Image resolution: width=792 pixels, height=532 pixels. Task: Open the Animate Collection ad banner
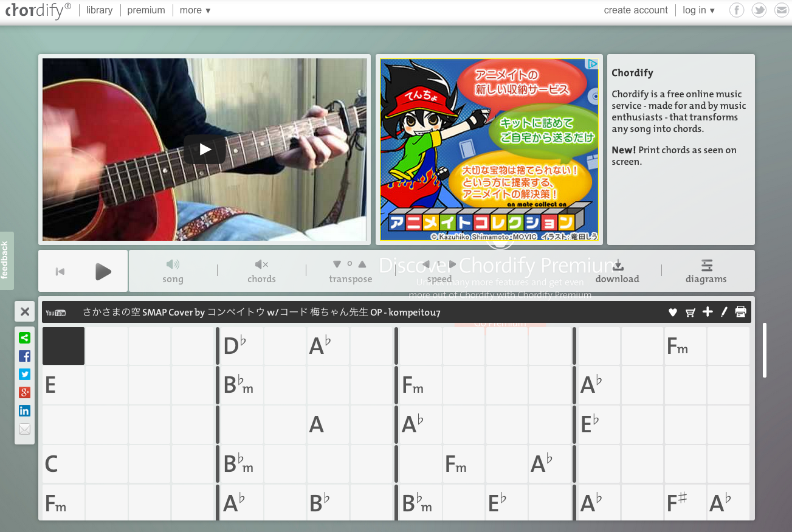coord(489,150)
